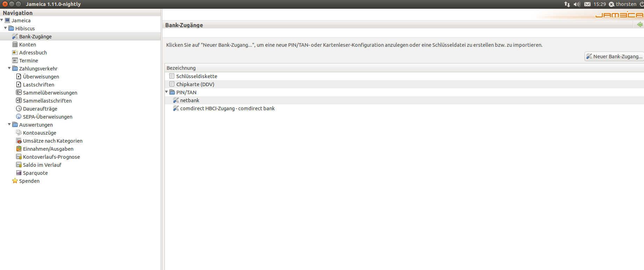Screen dimensions: 644x270
Task: Click the Einnahmen/Ausgaben icon
Action: click(19, 149)
